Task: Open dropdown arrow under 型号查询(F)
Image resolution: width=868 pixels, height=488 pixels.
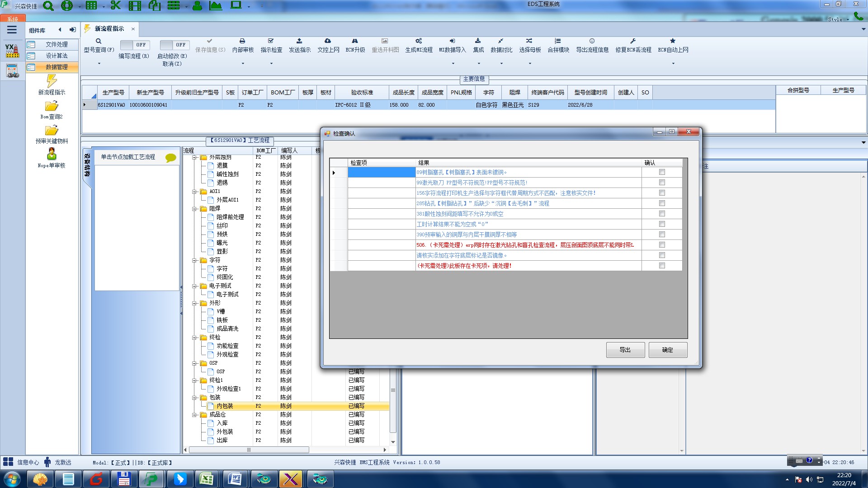Action: point(99,64)
